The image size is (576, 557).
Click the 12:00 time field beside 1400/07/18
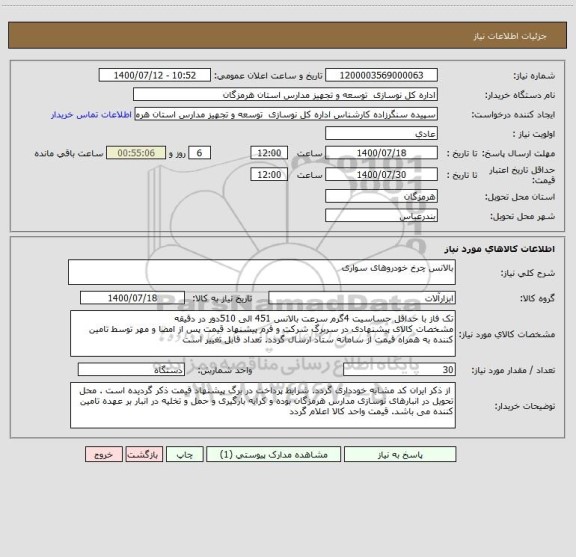[269, 153]
